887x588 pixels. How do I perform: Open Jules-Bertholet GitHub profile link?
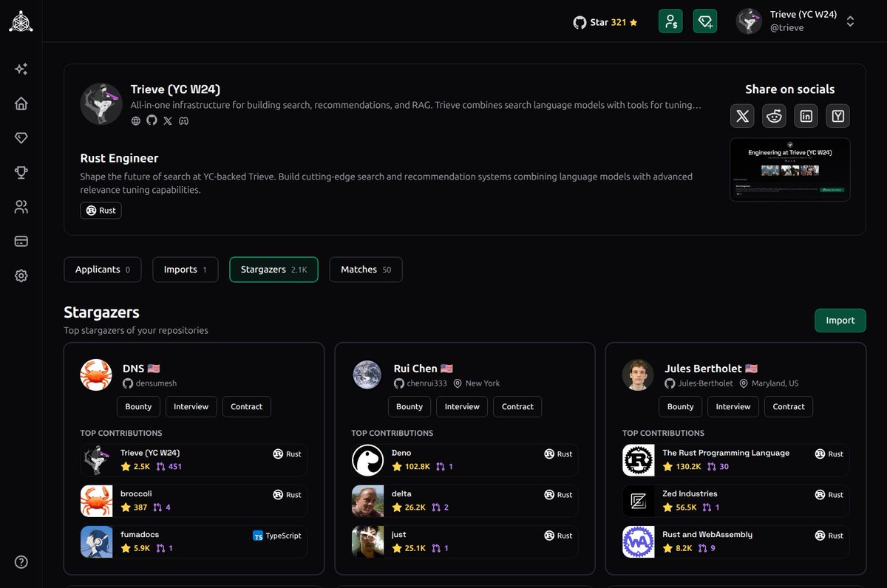[699, 383]
